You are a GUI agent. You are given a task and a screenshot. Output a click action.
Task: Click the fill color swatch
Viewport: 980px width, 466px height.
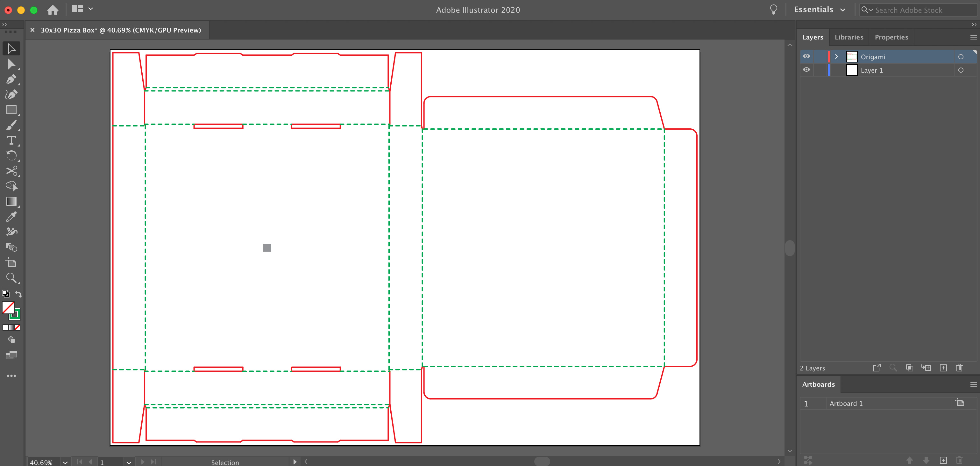pos(8,308)
